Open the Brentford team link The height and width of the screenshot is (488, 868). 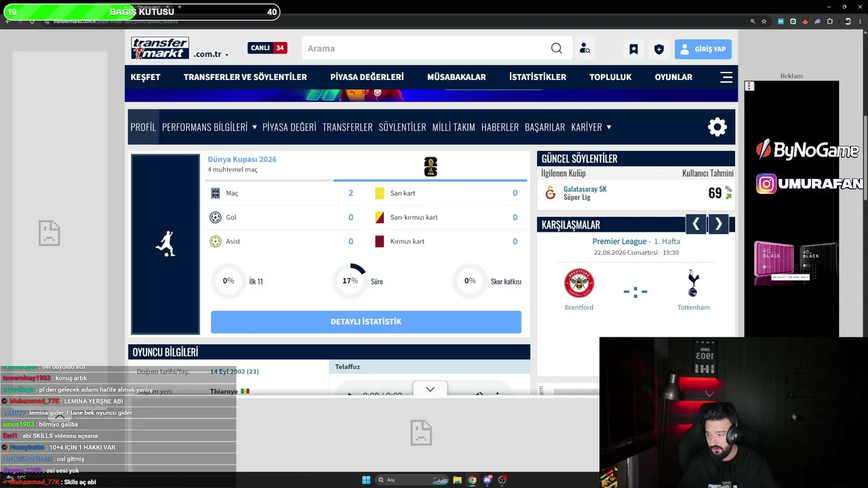point(579,308)
